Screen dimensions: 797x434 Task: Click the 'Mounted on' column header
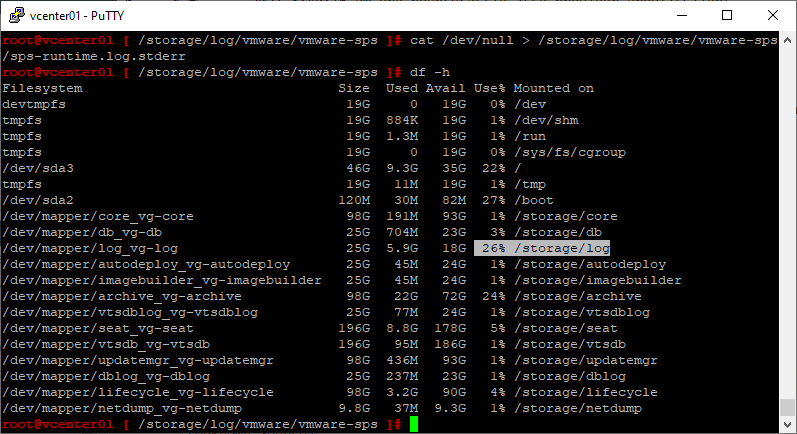coord(553,88)
